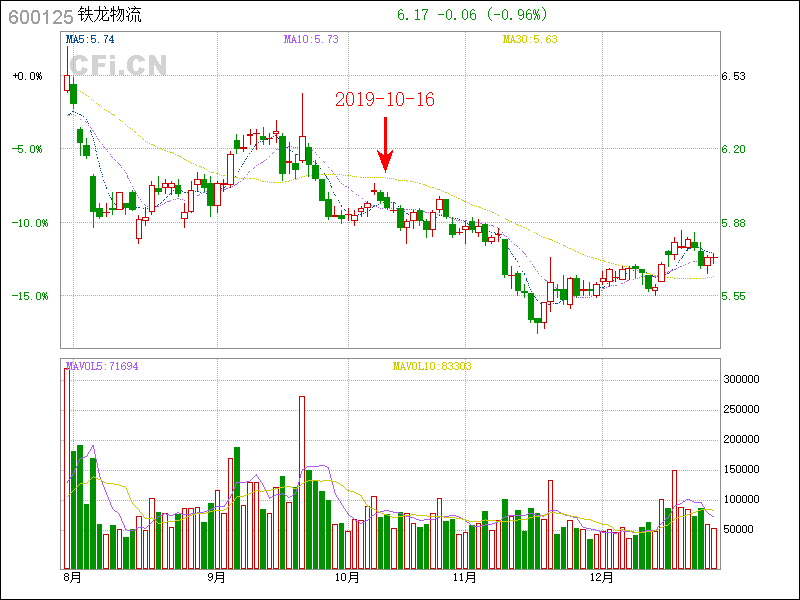Click the MA10:5.73 indicator label
Screen dimensions: 800x600
click(x=312, y=39)
